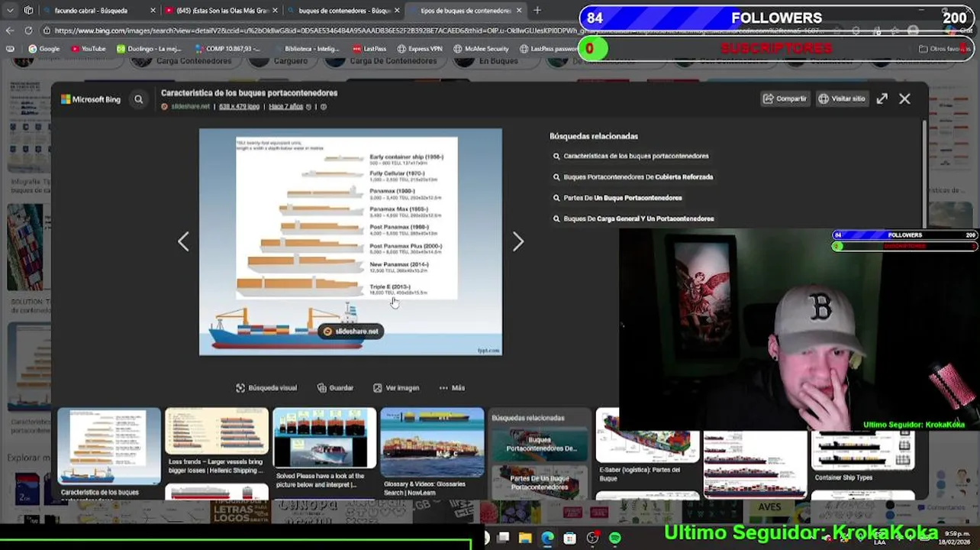Click Guardar to save the image
The width and height of the screenshot is (980, 550).
coord(335,388)
